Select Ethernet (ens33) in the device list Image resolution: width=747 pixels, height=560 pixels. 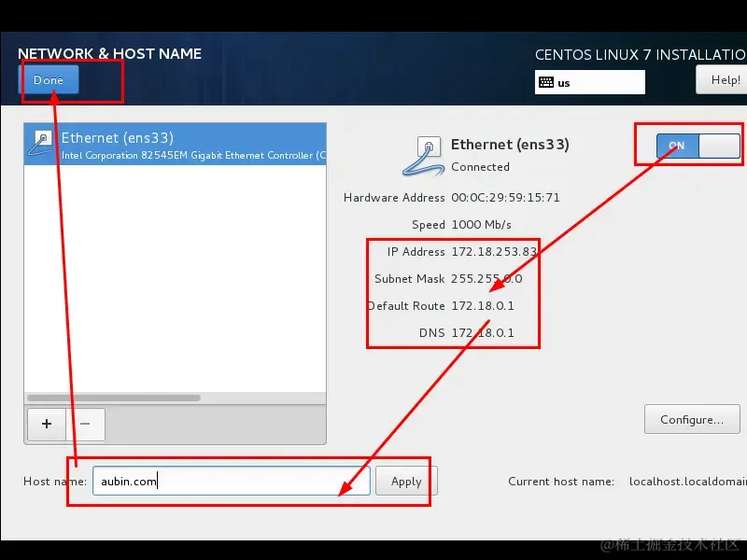(x=175, y=145)
